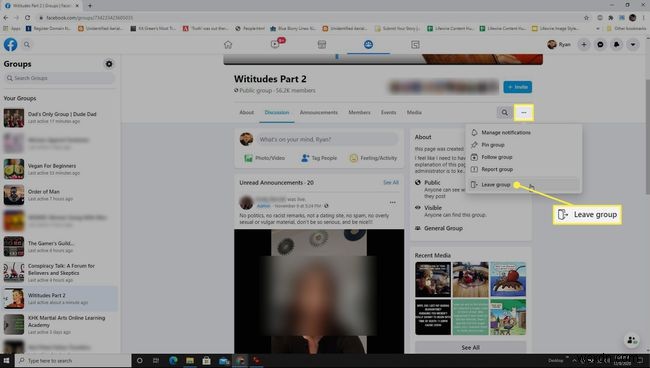The image size is (650, 368).
Task: Go to Home feed icon
Action: (228, 44)
